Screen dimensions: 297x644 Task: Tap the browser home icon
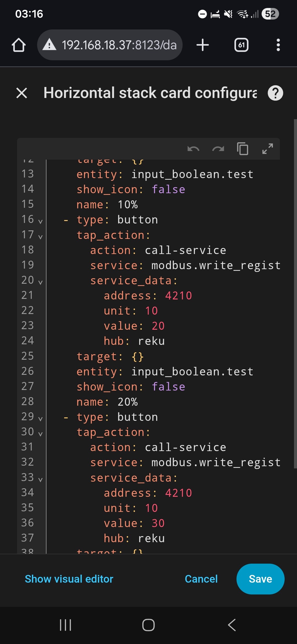tap(19, 45)
